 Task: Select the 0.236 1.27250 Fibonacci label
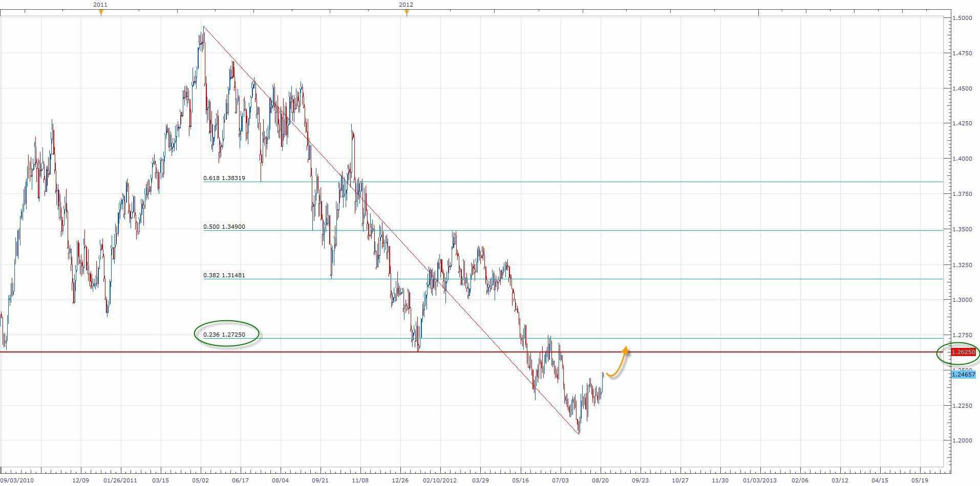tap(224, 335)
